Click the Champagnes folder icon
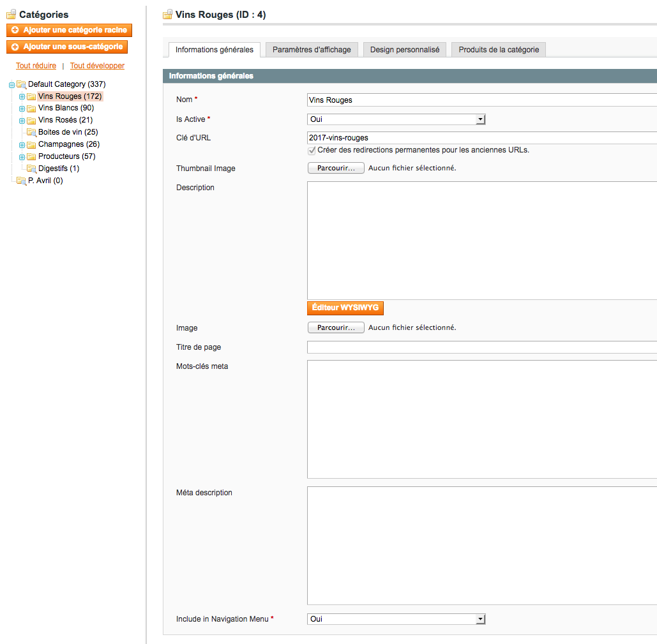This screenshot has height=644, width=657. coord(31,144)
